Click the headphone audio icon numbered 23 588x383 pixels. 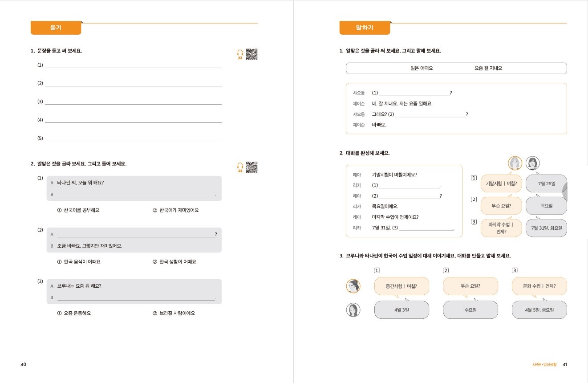coord(239,53)
